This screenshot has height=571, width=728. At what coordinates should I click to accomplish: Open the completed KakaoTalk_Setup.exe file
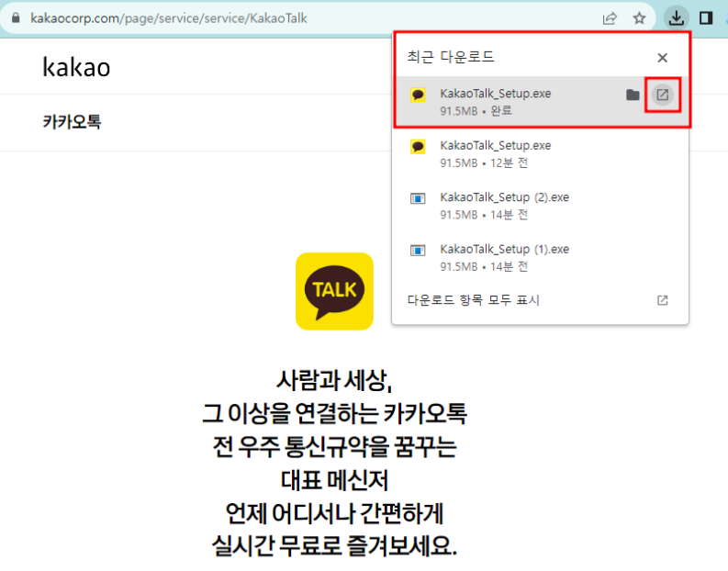click(x=662, y=95)
